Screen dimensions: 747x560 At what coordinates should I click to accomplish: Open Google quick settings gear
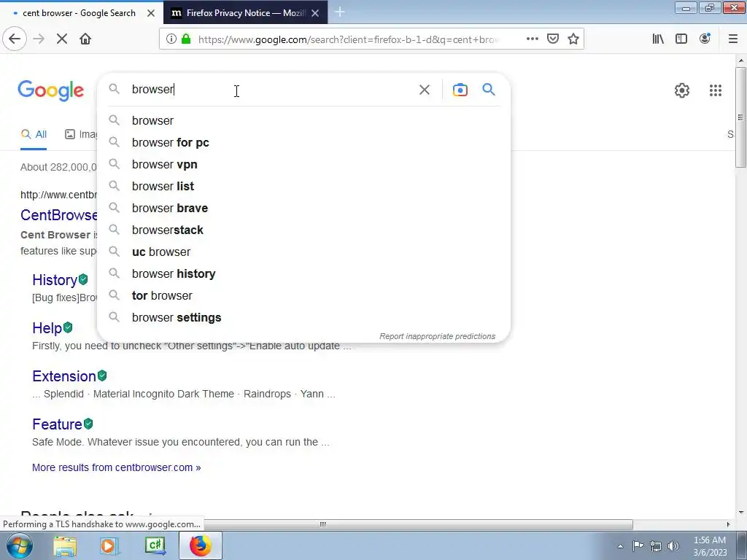682,90
